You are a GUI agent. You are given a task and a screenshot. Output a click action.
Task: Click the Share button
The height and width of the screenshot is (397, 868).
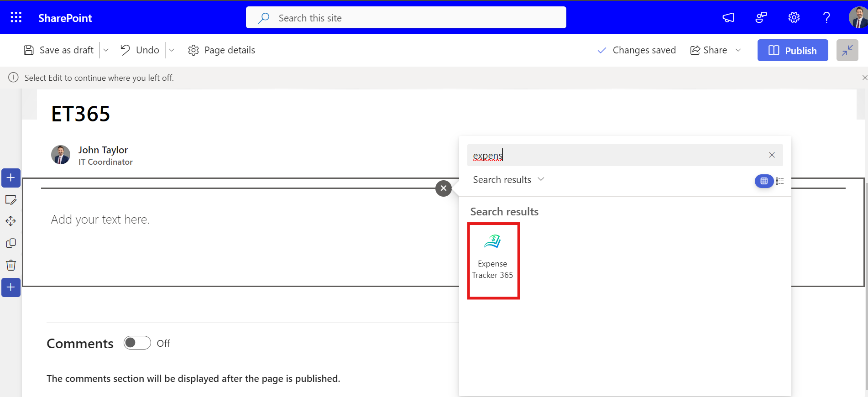click(709, 50)
